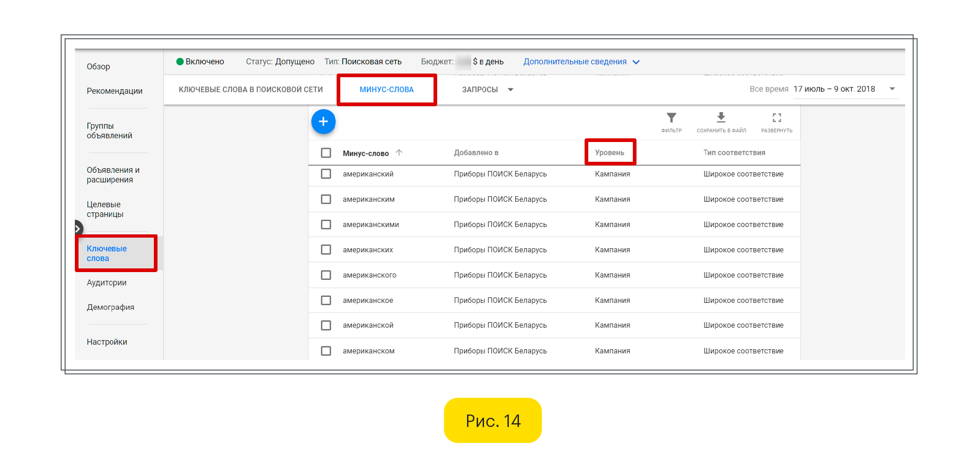Click the save to file download icon
The image size is (980, 472).
[x=721, y=118]
